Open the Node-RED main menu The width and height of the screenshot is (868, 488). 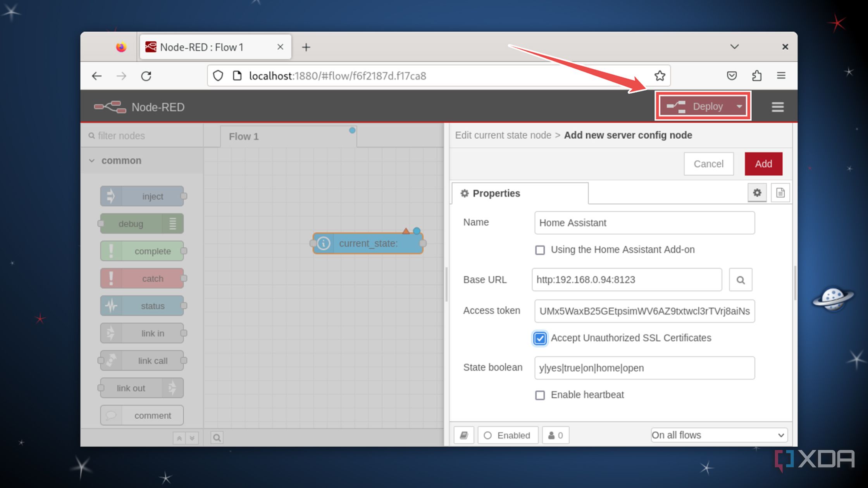coord(777,107)
